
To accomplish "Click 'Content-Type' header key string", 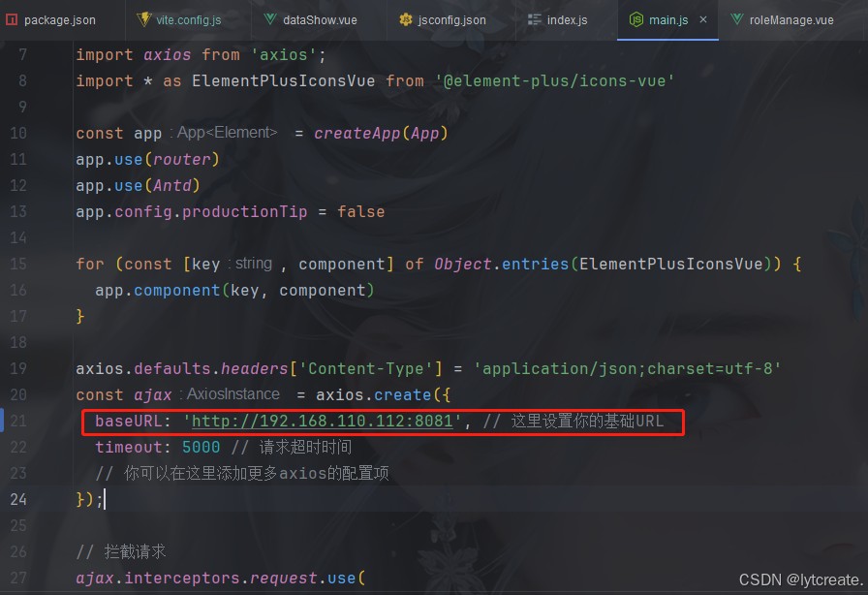I will coord(366,368).
